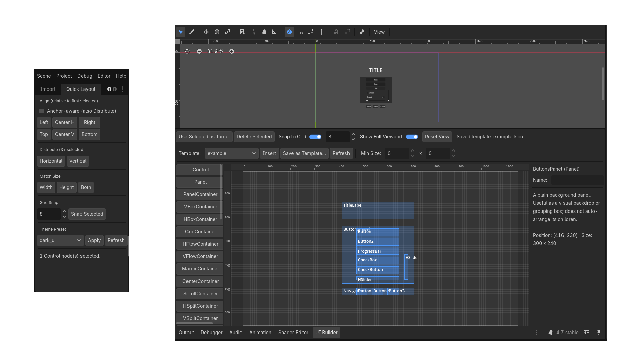Switch to Scale mode tool

point(228,32)
